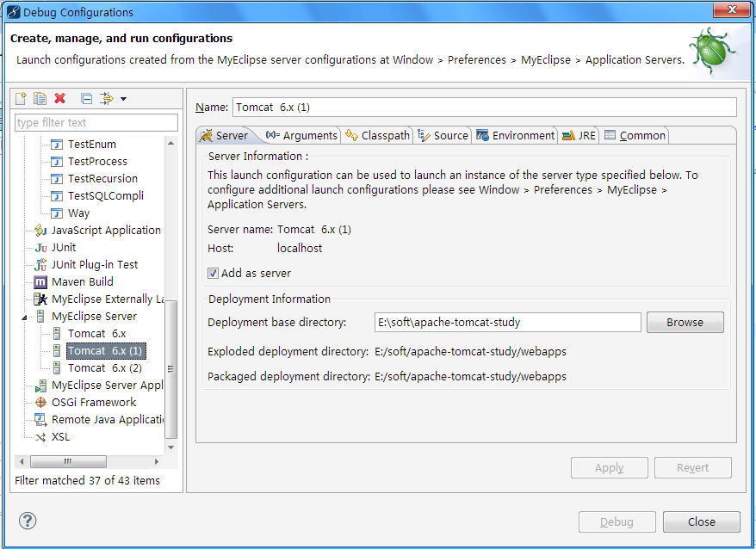The image size is (756, 549).
Task: Delete selected configuration with red X icon
Action: click(59, 98)
